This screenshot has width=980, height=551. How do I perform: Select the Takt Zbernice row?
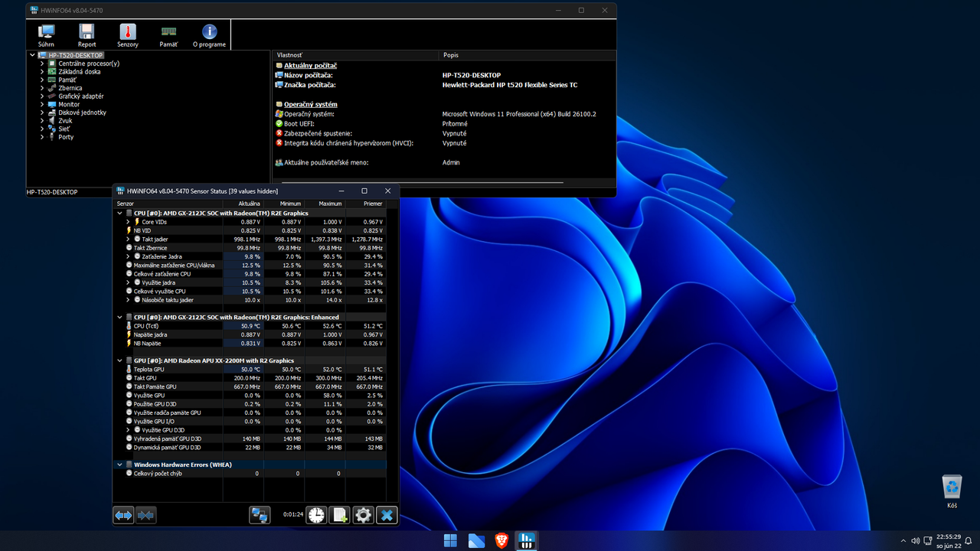[x=251, y=248]
